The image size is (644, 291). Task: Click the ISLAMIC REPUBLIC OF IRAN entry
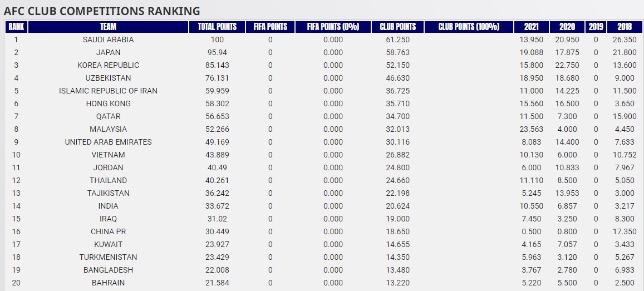pos(108,91)
